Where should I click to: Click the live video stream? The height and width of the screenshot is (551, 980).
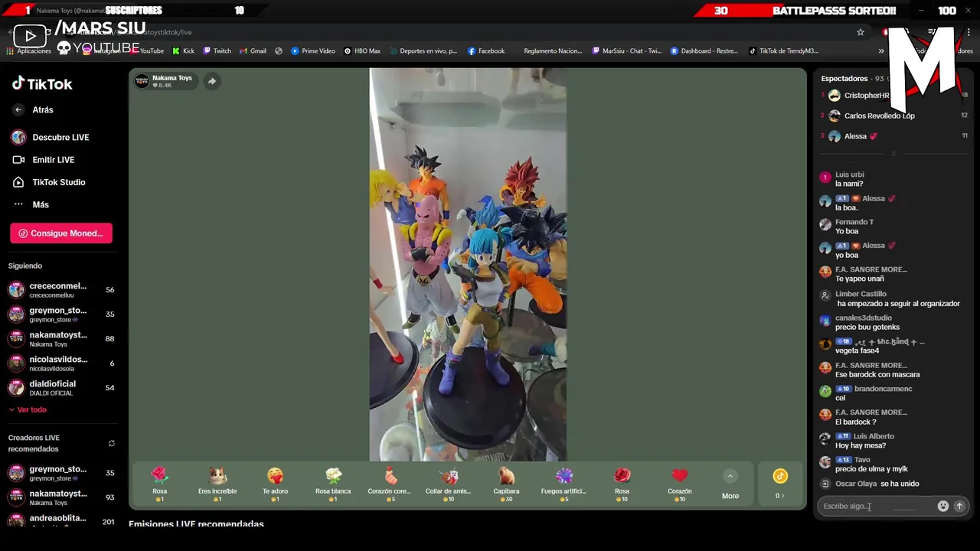coord(468,264)
